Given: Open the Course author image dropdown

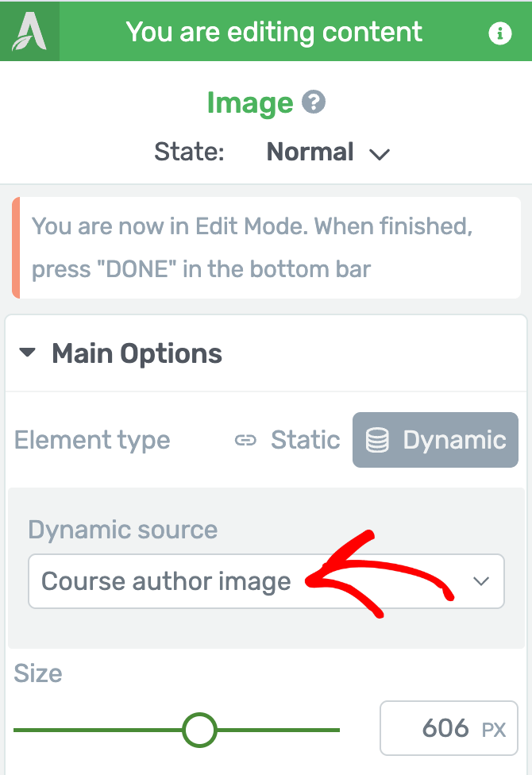Looking at the screenshot, I should pos(266,580).
